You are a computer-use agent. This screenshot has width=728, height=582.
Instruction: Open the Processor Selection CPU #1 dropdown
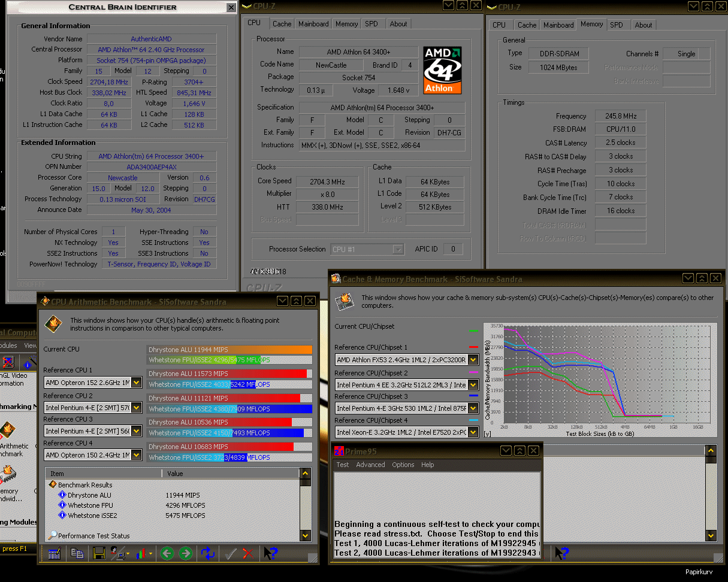pos(398,249)
